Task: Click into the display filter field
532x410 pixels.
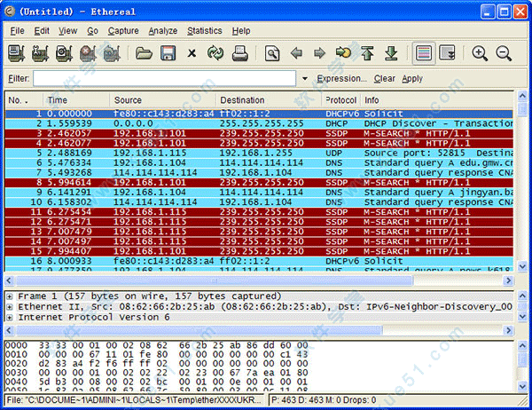Action: (165, 78)
